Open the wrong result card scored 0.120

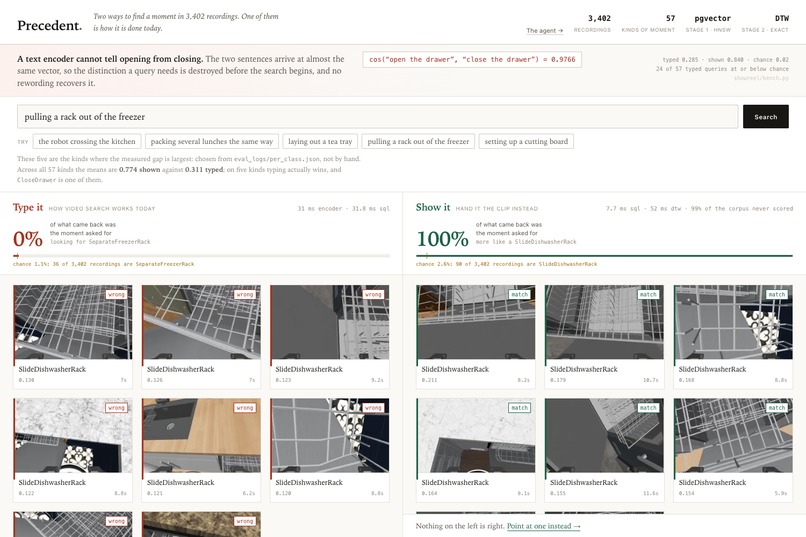click(x=329, y=450)
